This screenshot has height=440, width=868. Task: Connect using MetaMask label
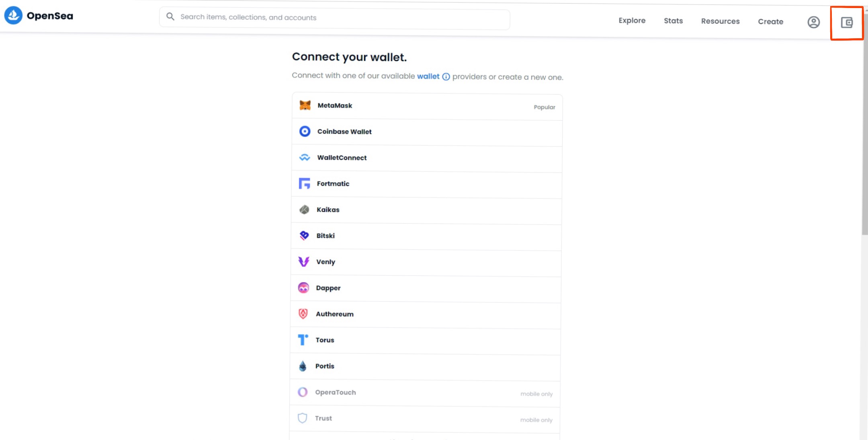click(335, 105)
